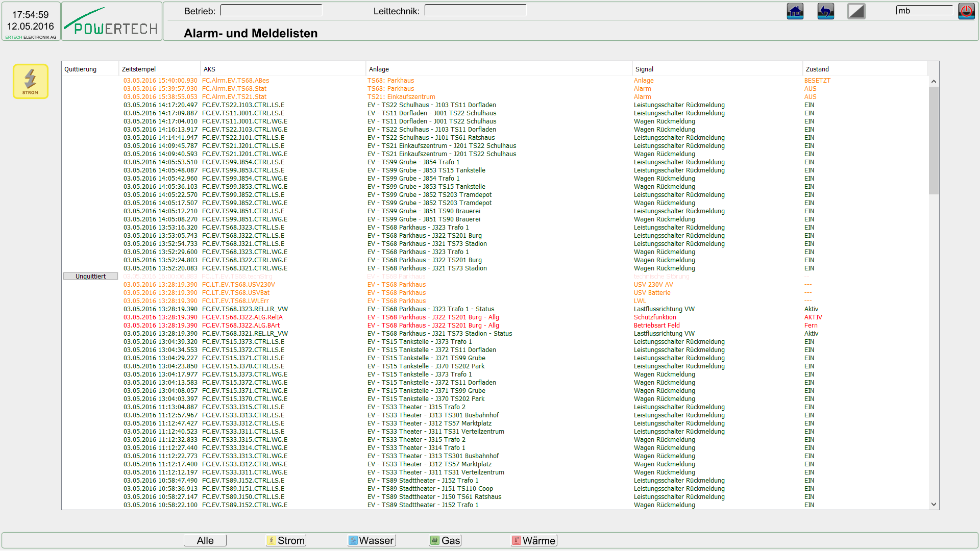This screenshot has width=980, height=551.
Task: Select row FC.EV.TS11.J001.CTRL.WG.E
Action: [495, 121]
